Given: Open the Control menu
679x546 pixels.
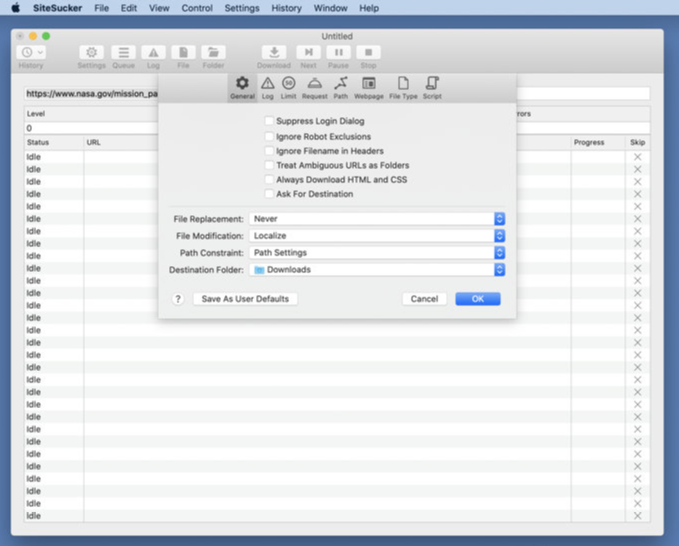Looking at the screenshot, I should click(197, 8).
